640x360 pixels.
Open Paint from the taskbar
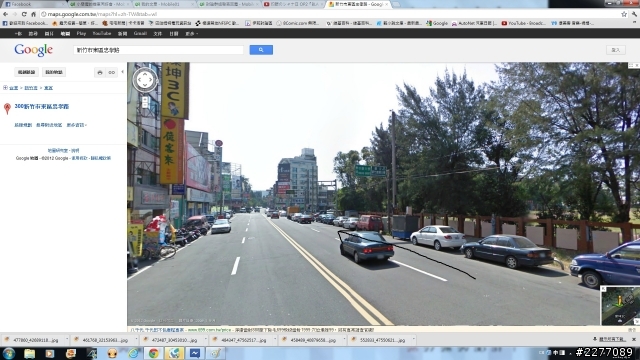click(215, 353)
